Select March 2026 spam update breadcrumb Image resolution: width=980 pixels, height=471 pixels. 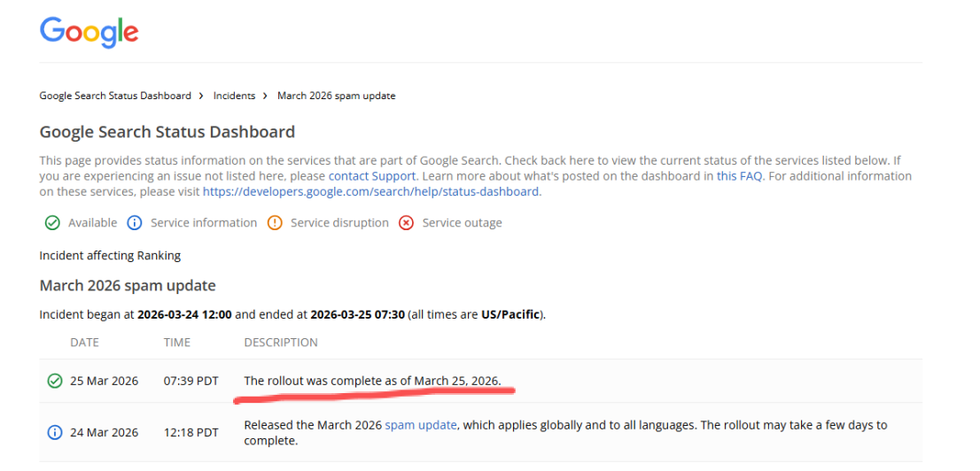pyautogui.click(x=336, y=96)
